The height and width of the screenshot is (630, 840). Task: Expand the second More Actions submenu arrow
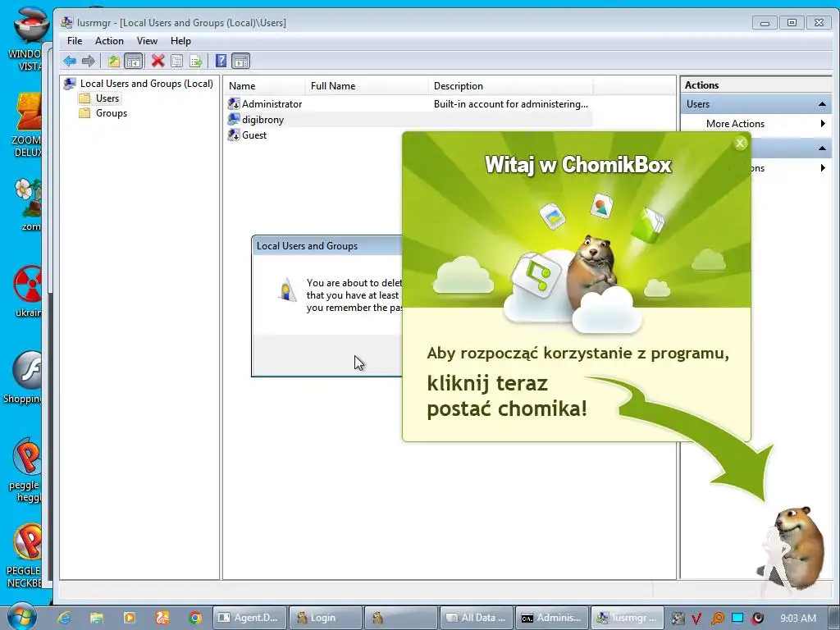[823, 168]
